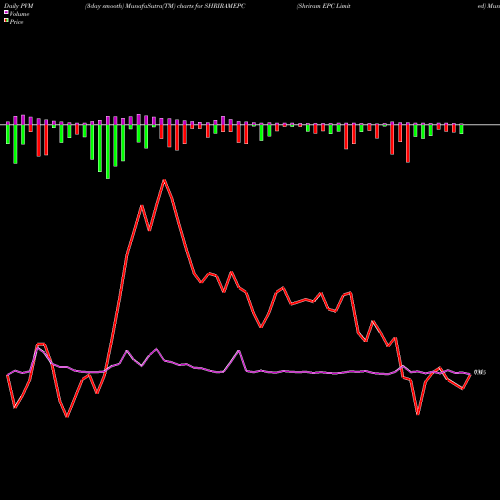Click the 'Volume' legend label
Viewport: 500px width, 500px height.
(x=19, y=14)
